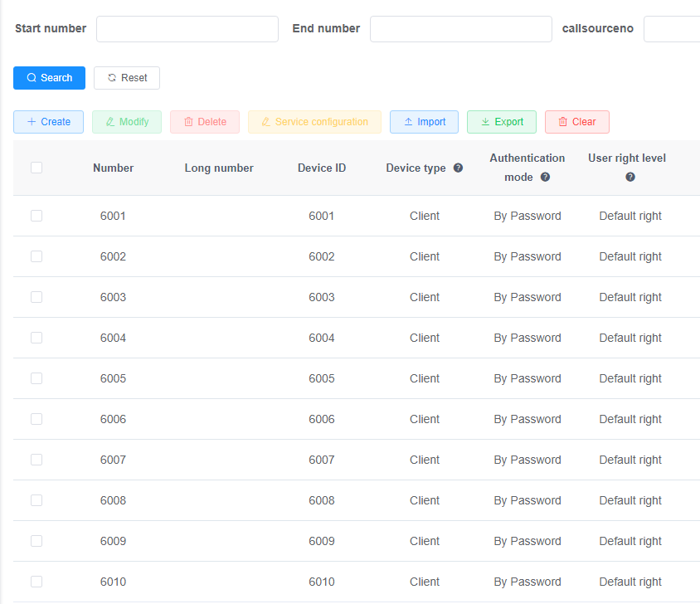This screenshot has height=604, width=700.
Task: Check the row 6004 checkbox
Action: [36, 338]
